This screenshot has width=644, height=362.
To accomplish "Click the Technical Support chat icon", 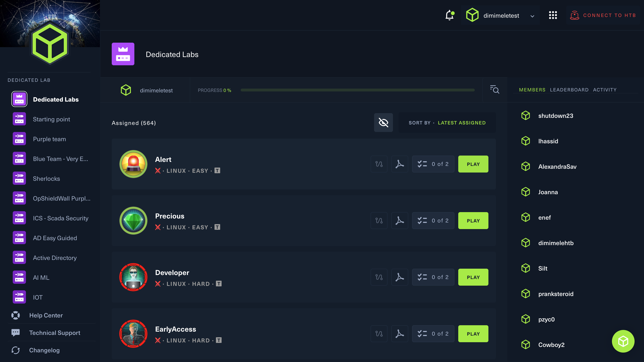I will click(16, 333).
